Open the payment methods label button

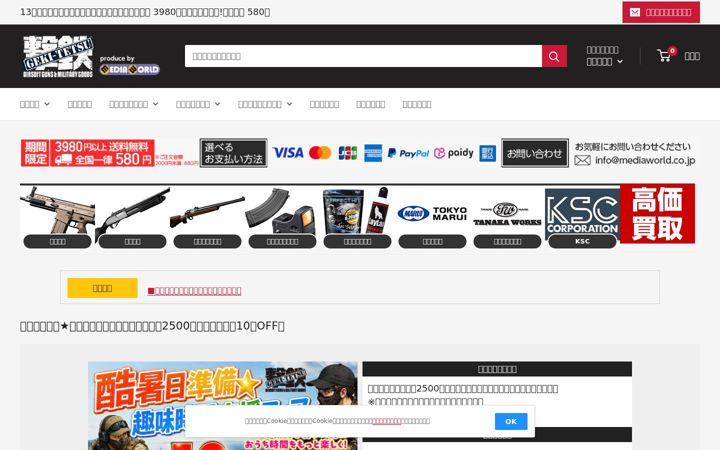point(233,153)
